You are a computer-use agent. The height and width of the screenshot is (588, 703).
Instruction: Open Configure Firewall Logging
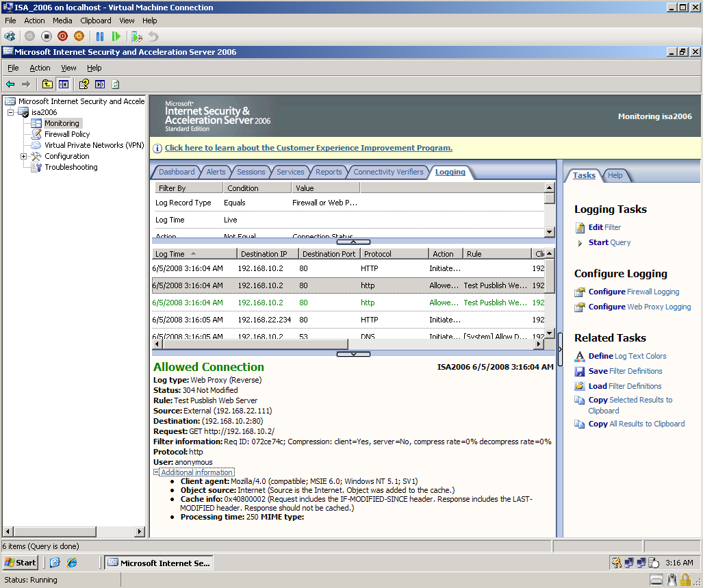coord(633,292)
